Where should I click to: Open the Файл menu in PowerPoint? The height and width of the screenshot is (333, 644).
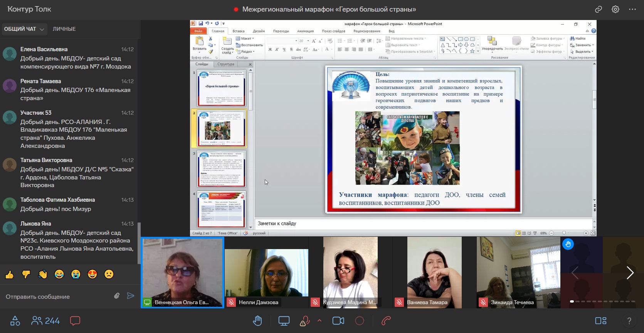tap(199, 31)
